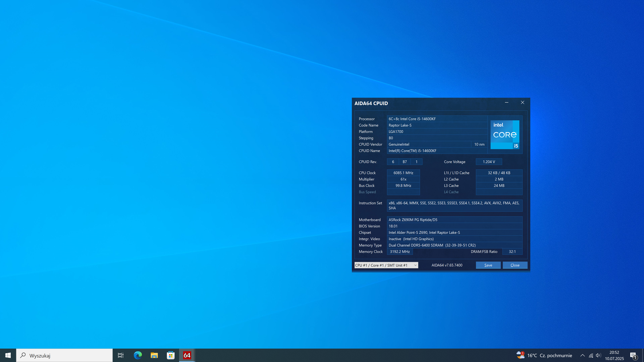Click the Instruction Set text field
Screen dimensions: 644x362
[x=454, y=205]
